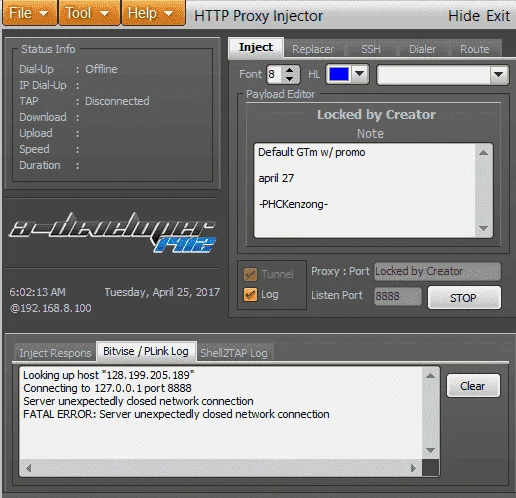Click the STOP button
The image size is (516, 498).
pos(464,298)
